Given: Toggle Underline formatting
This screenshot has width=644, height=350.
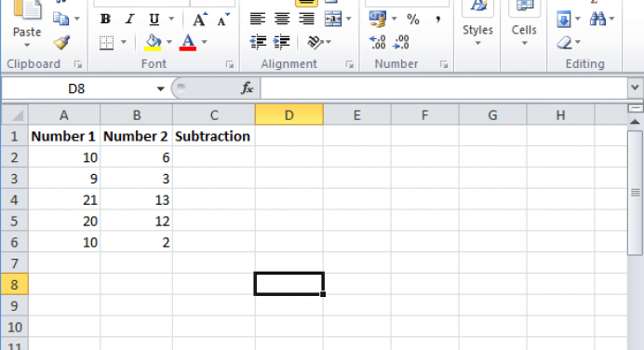Looking at the screenshot, I should point(154,19).
